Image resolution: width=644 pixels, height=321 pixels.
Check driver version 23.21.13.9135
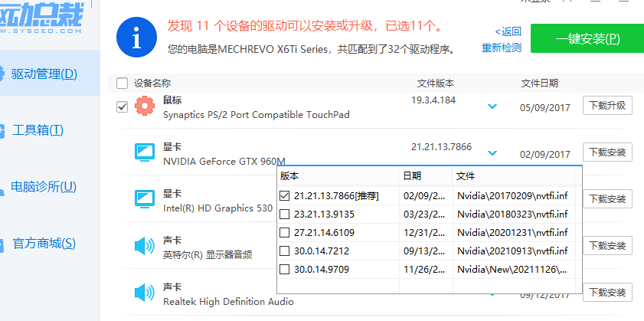285,215
